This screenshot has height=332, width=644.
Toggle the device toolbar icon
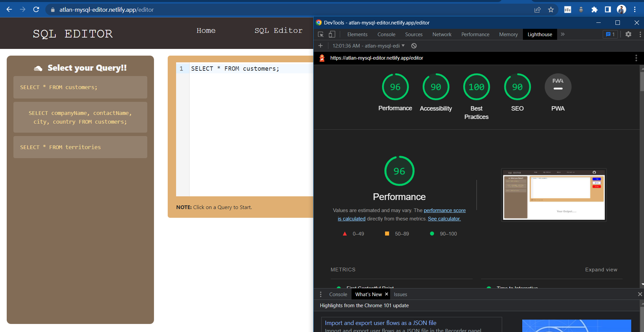pos(332,34)
